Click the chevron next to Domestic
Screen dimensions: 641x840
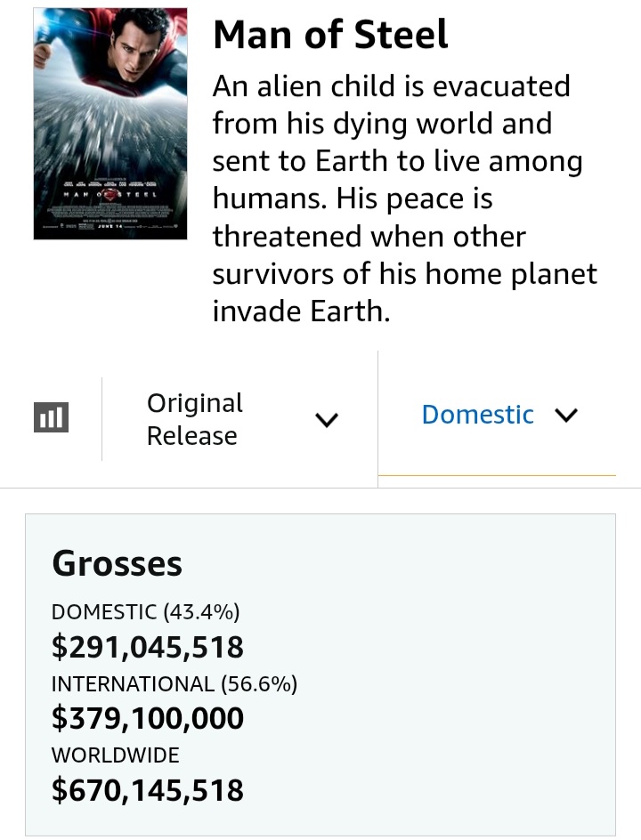(565, 416)
